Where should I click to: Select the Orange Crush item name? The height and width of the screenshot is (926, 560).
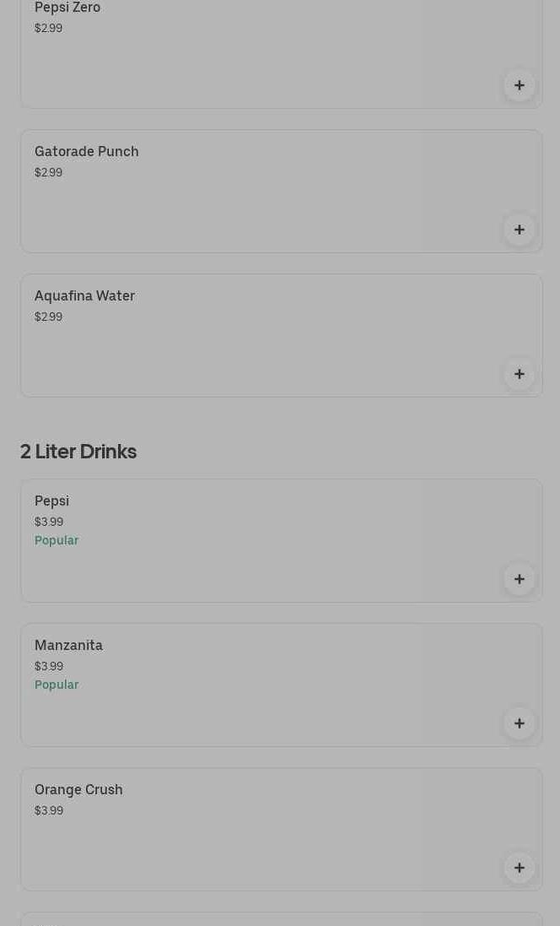pos(78,789)
